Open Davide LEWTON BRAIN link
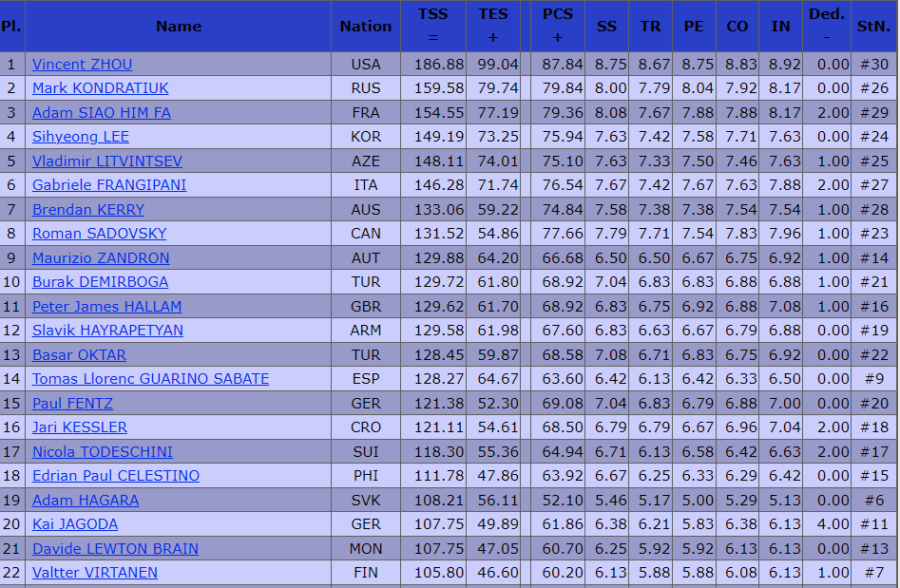This screenshot has height=588, width=900. tap(115, 549)
